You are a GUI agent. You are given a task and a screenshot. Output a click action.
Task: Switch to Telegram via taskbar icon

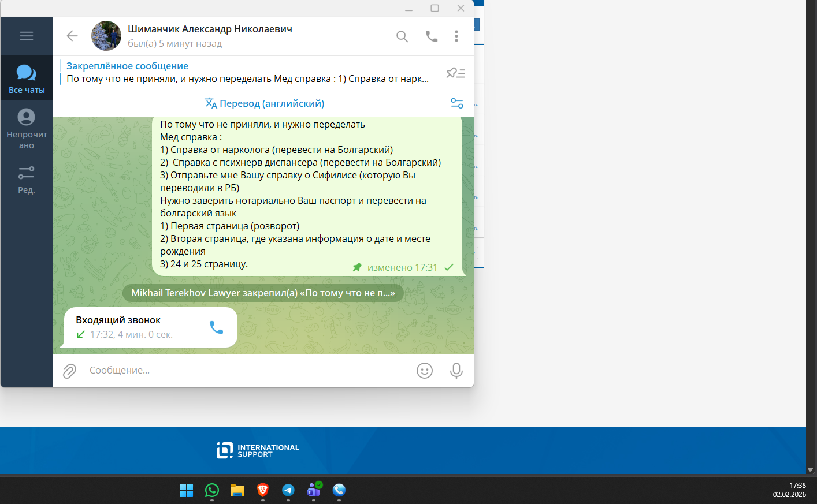[288, 490]
